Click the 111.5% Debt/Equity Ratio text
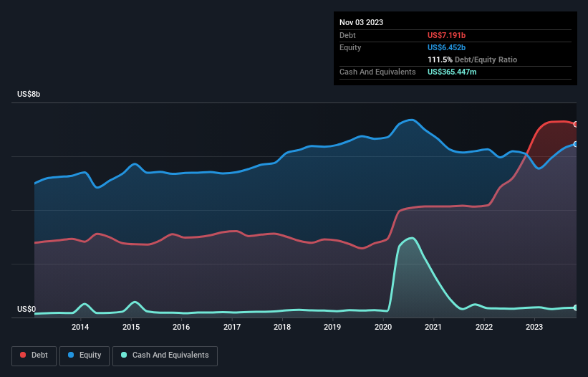 [472, 59]
